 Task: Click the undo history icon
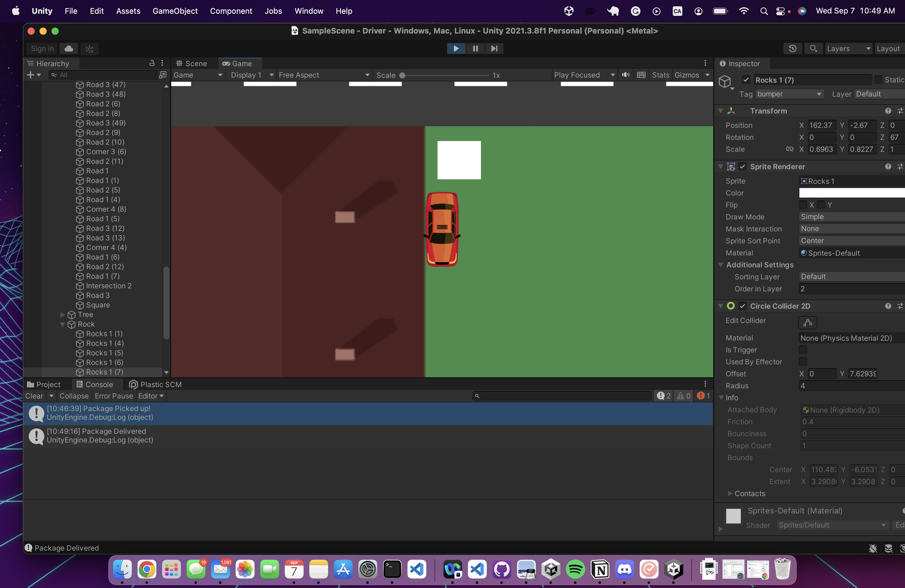pyautogui.click(x=792, y=48)
